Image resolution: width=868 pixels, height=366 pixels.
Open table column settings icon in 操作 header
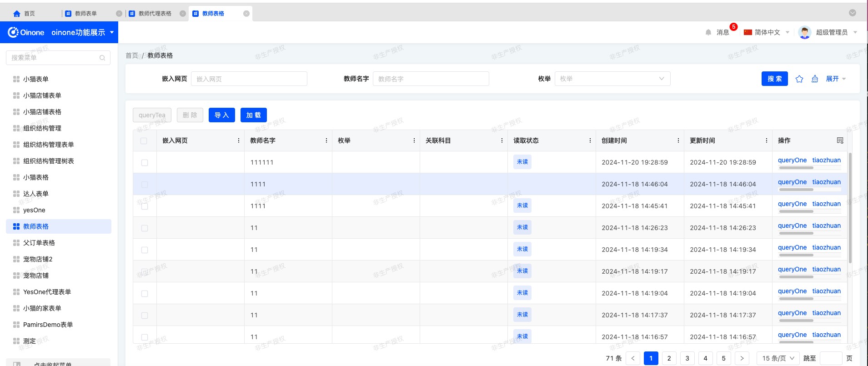click(840, 140)
